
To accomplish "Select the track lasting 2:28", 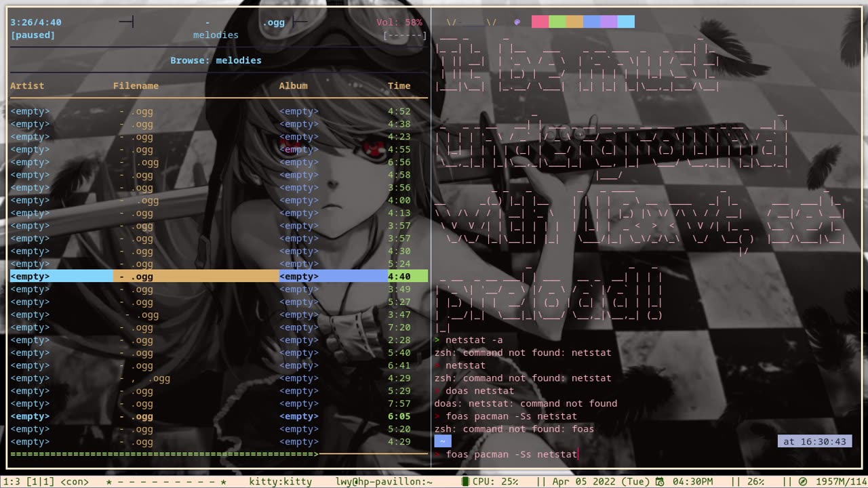I will click(219, 340).
